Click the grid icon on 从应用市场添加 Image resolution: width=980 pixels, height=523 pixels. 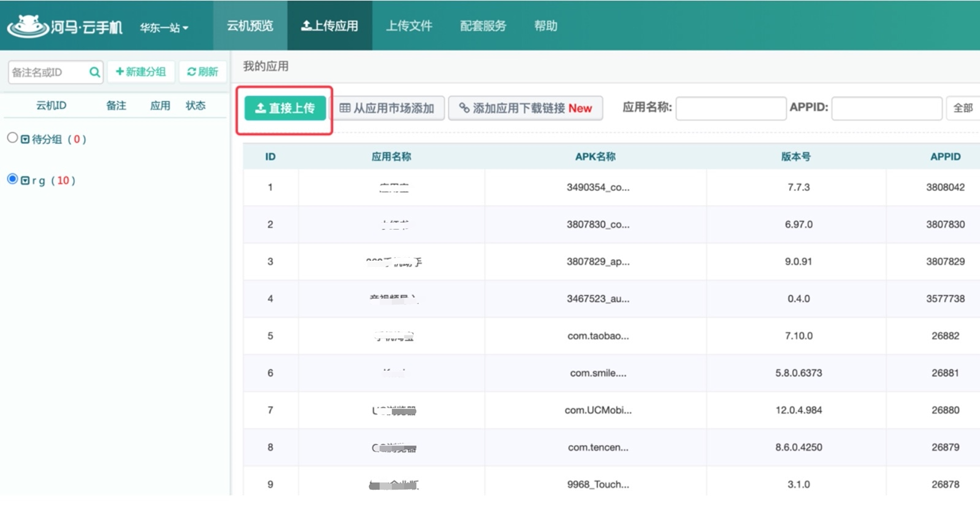[x=345, y=108]
